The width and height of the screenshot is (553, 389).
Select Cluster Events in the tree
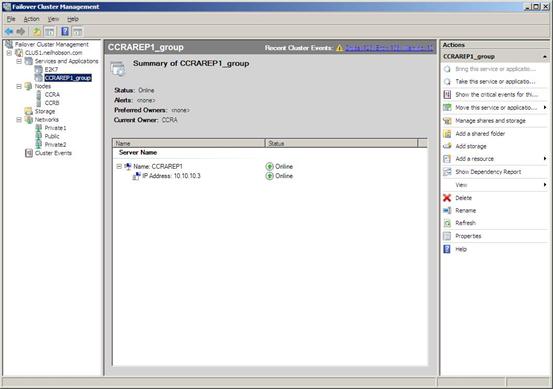coord(53,153)
